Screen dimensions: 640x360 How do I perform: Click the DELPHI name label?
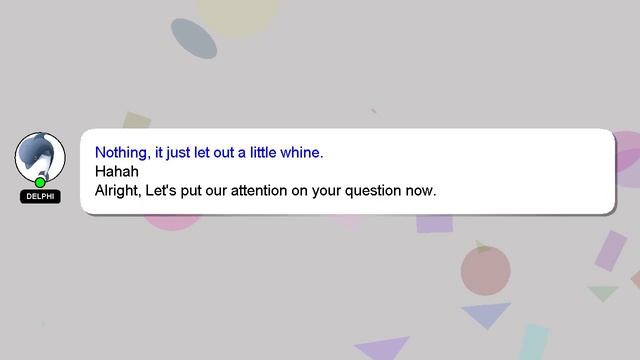(x=40, y=196)
